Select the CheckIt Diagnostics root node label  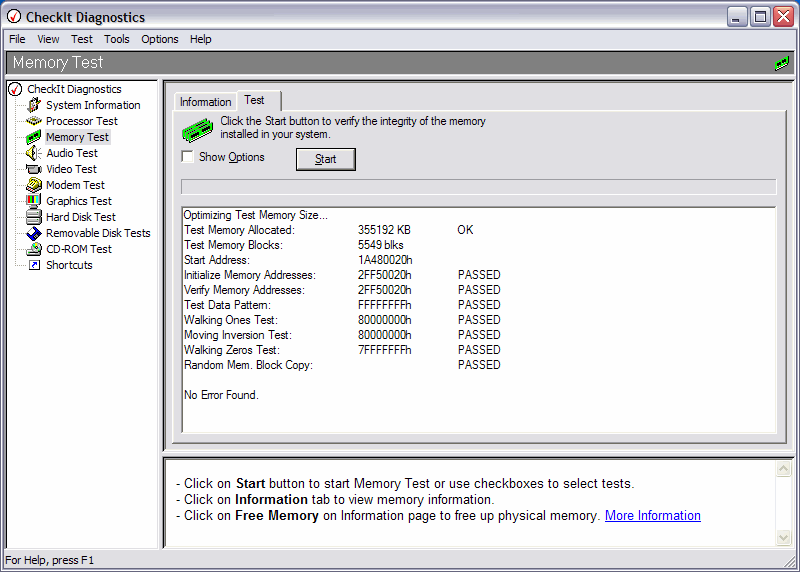tap(74, 89)
